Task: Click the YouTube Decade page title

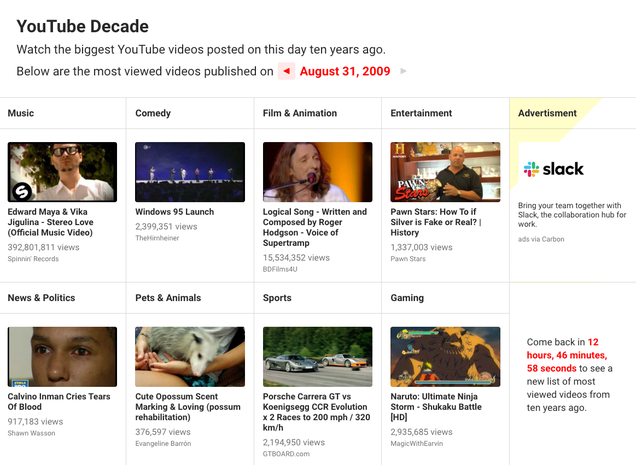Action: pyautogui.click(x=82, y=26)
